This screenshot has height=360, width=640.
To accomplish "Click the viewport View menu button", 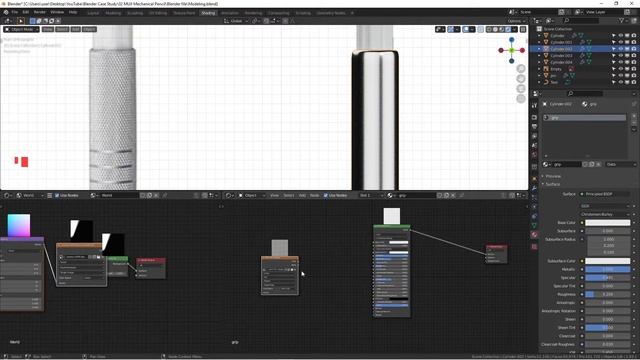I will pyautogui.click(x=48, y=29).
